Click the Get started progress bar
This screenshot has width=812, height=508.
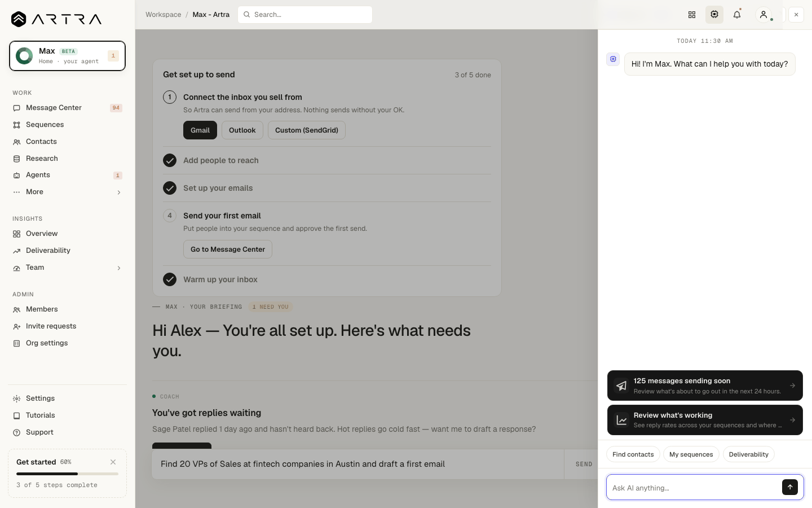point(67,474)
